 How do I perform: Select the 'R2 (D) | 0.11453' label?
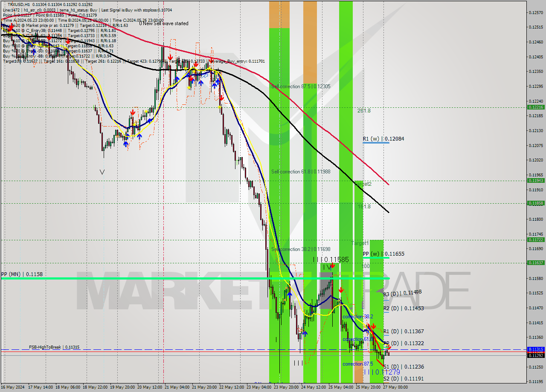(x=404, y=308)
